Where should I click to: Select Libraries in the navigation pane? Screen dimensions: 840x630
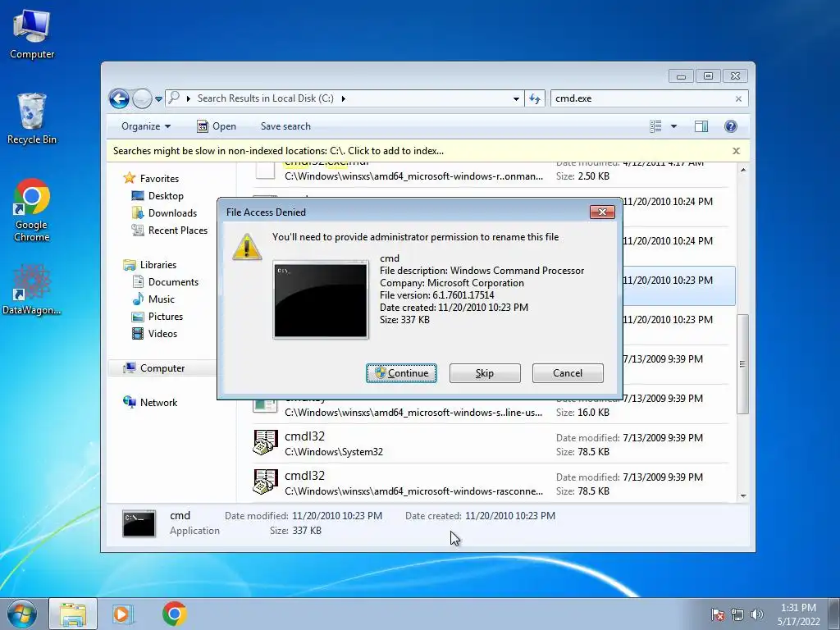click(x=149, y=265)
